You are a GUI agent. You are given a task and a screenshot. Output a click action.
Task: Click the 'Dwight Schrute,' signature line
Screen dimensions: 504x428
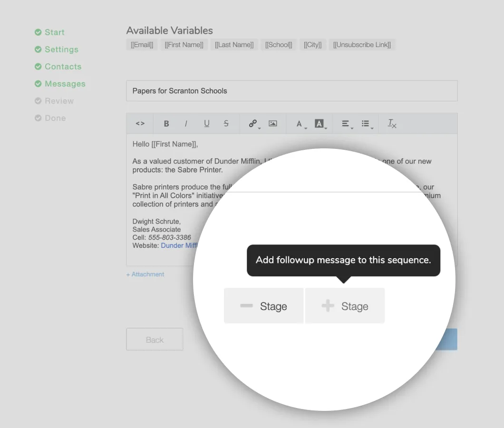click(156, 222)
